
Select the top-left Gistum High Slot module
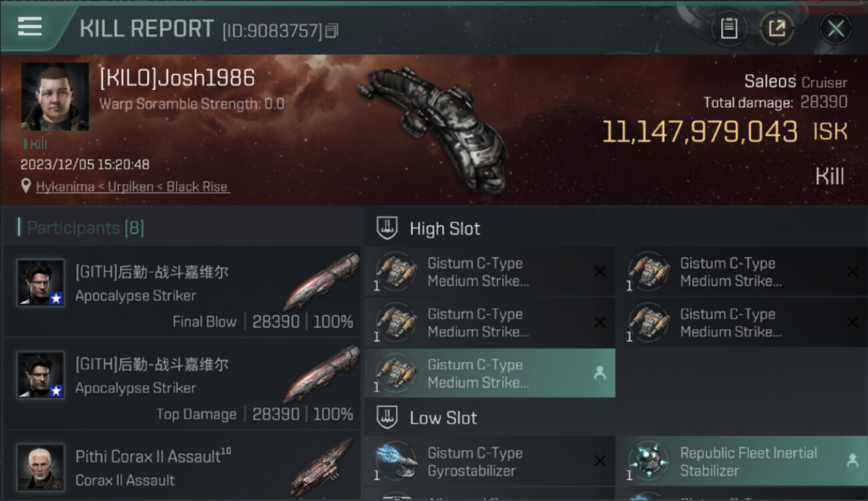click(490, 272)
